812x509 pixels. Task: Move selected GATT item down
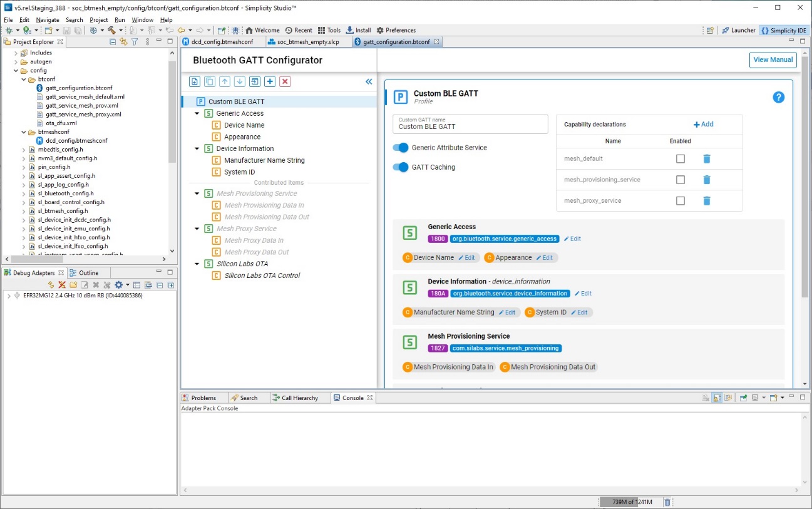(x=240, y=81)
